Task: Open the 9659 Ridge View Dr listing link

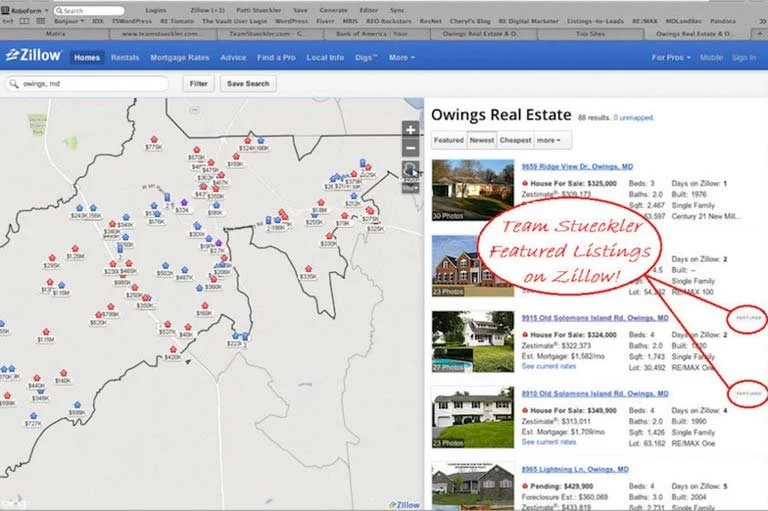Action: coord(577,167)
